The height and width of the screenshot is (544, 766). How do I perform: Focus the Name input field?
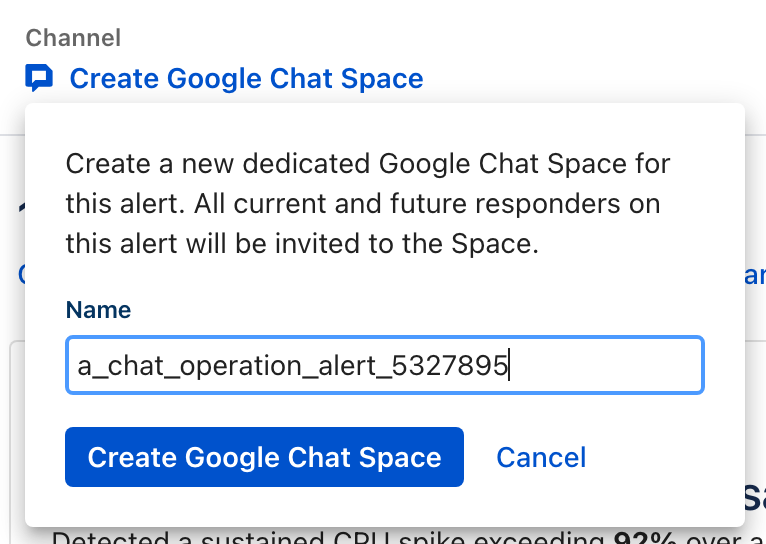click(384, 366)
